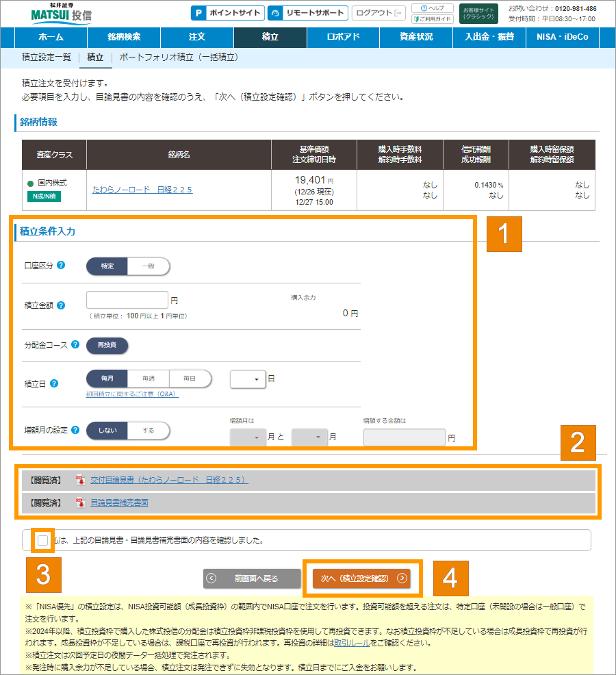
Task: Open the first increase month dropdown
Action: [248, 437]
